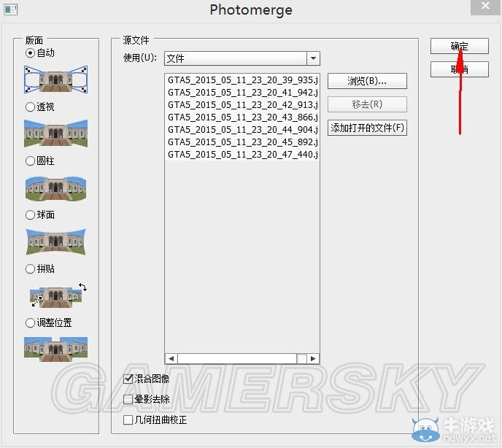This screenshot has height=448, width=502.
Task: Click the Cylindrical layout preview image
Action: click(55, 188)
